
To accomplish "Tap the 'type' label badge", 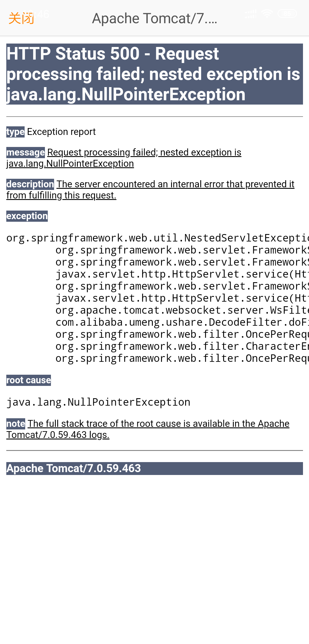I will 15,132.
